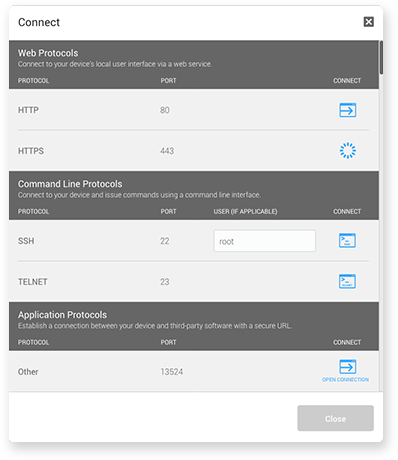Open TELNET terminal connection icon
This screenshot has height=460, width=398.
347,281
